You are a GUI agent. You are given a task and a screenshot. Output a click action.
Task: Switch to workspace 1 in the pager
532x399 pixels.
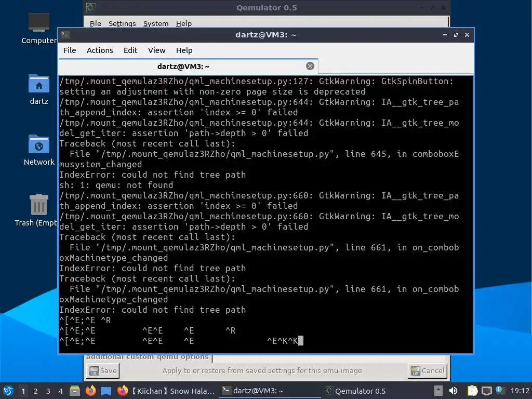click(x=23, y=391)
